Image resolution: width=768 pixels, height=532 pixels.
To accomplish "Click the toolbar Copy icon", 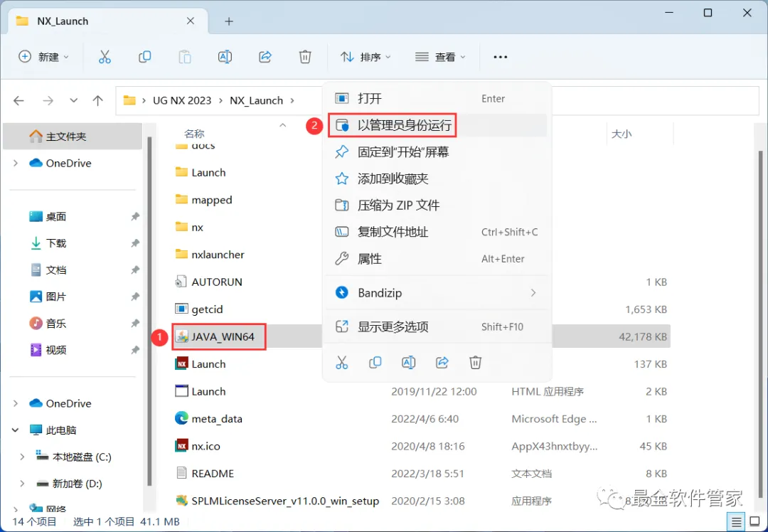I will (x=144, y=57).
